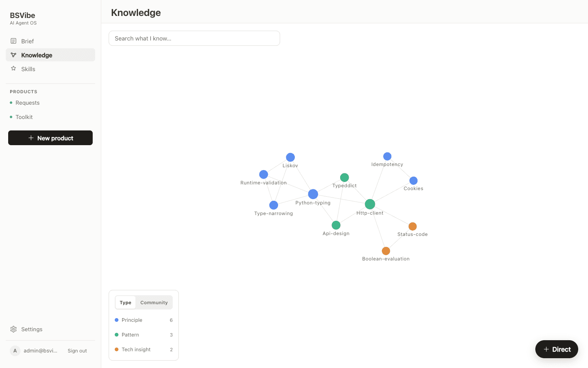588x368 pixels.
Task: Click the admin@bsvi... account name
Action: [40, 351]
